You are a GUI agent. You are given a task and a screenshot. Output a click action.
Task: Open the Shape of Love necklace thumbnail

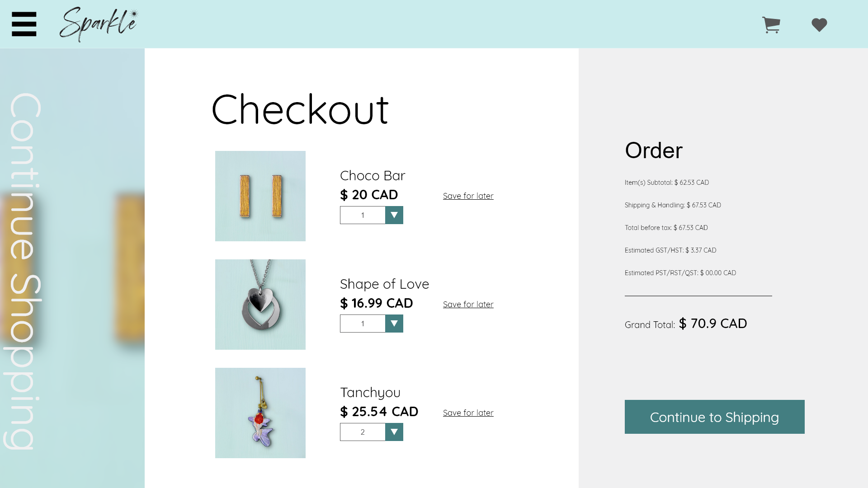(260, 305)
